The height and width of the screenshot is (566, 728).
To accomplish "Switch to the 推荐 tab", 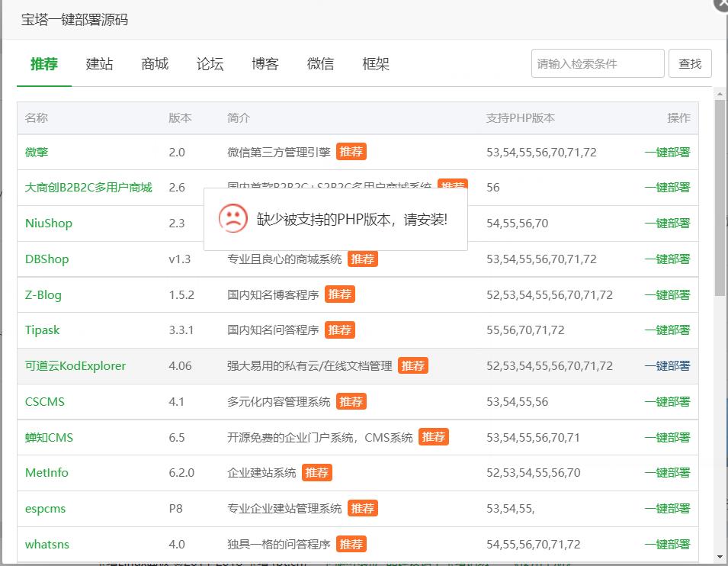I will click(x=44, y=63).
